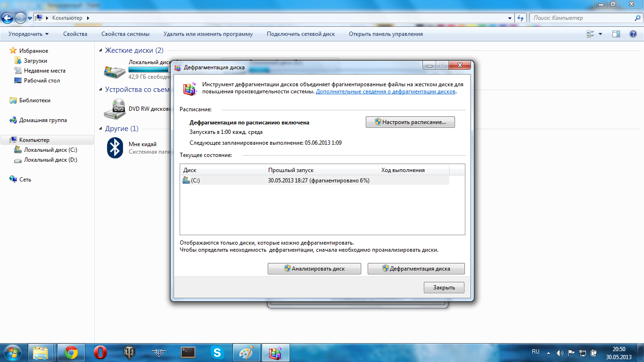Go back in the Explorer window

tap(8, 18)
